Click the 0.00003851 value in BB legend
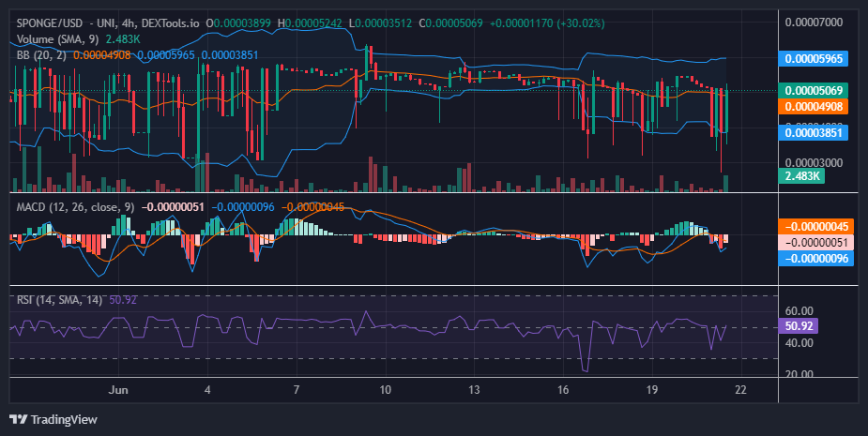 pyautogui.click(x=230, y=55)
